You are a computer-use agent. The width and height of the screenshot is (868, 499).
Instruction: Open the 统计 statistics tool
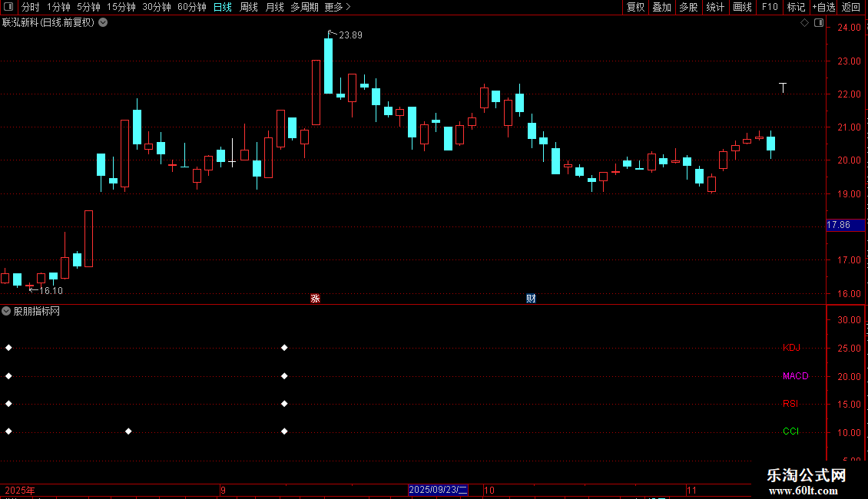coord(714,7)
